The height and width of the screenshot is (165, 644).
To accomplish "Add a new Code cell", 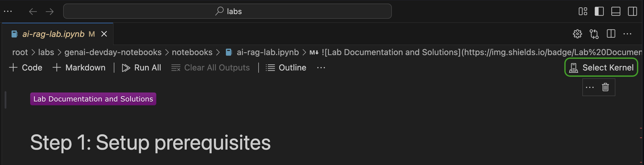I will (26, 68).
